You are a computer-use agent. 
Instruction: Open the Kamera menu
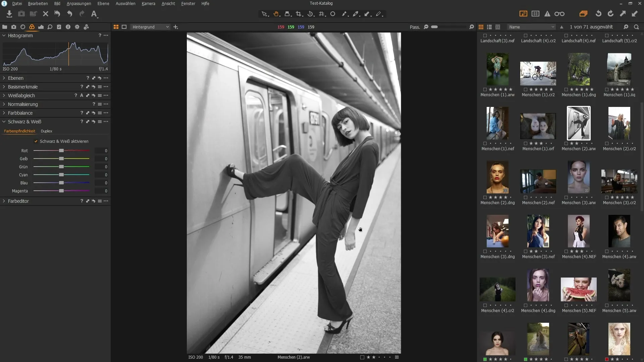point(148,3)
